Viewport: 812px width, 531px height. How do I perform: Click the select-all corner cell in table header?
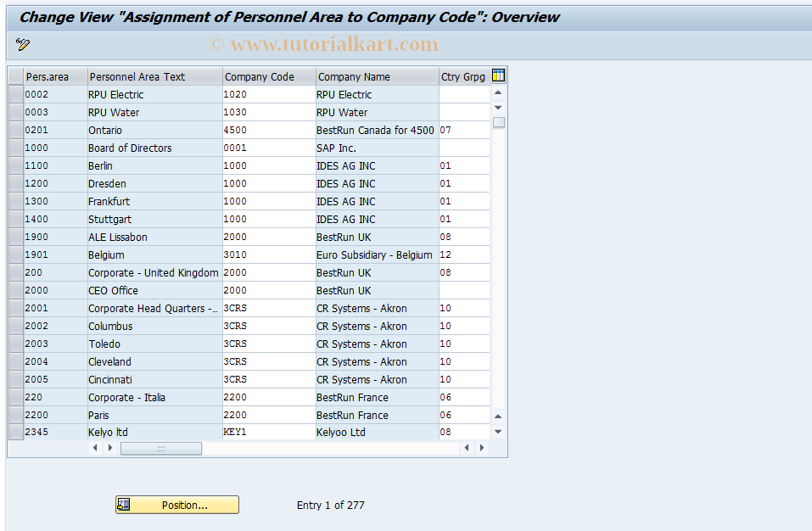[x=16, y=76]
